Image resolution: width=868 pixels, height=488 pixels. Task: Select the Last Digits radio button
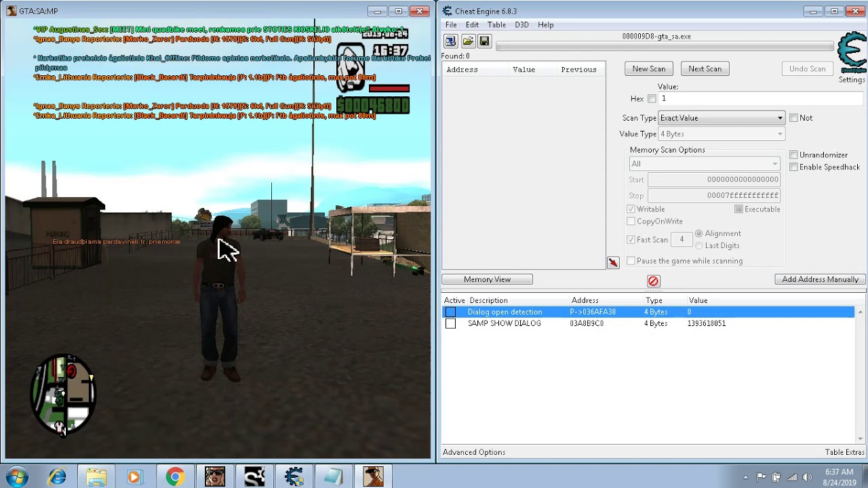point(698,246)
